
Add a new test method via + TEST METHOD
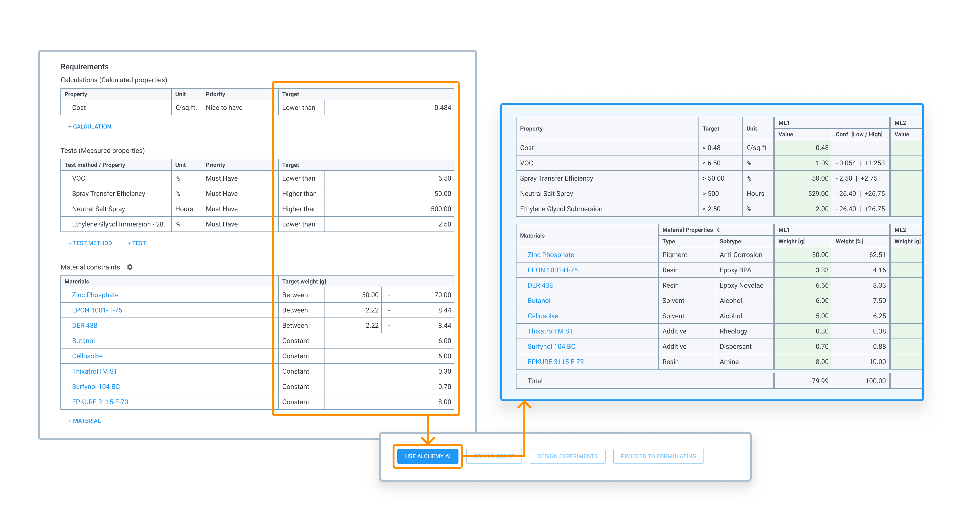90,243
